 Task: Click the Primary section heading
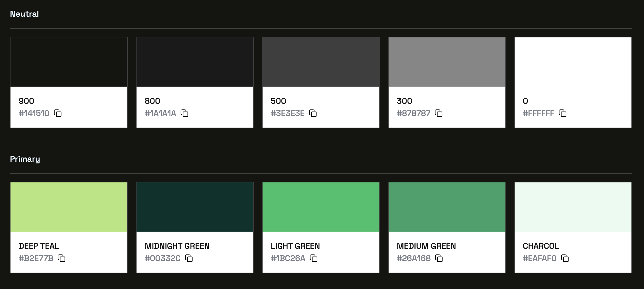[25, 159]
